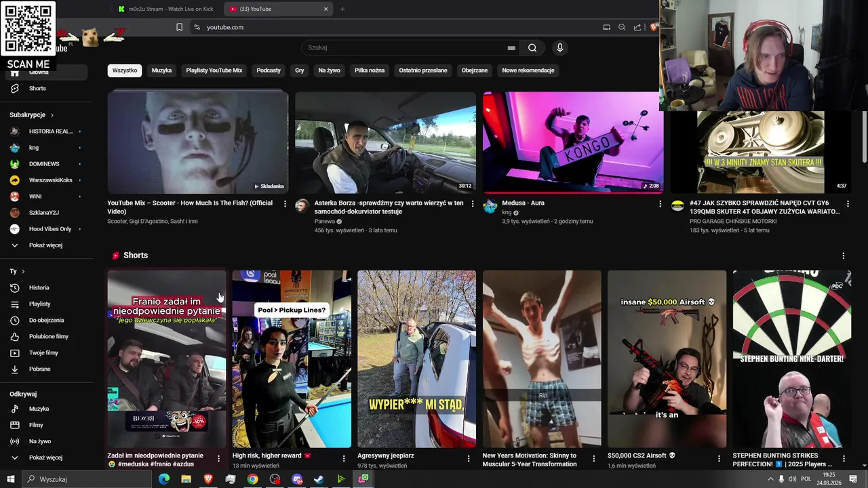Select the Ostatnio przesłane filter chip
The image size is (868, 488).
click(423, 70)
